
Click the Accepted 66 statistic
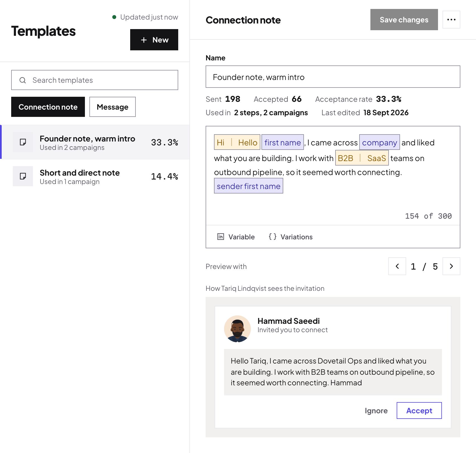pos(278,99)
